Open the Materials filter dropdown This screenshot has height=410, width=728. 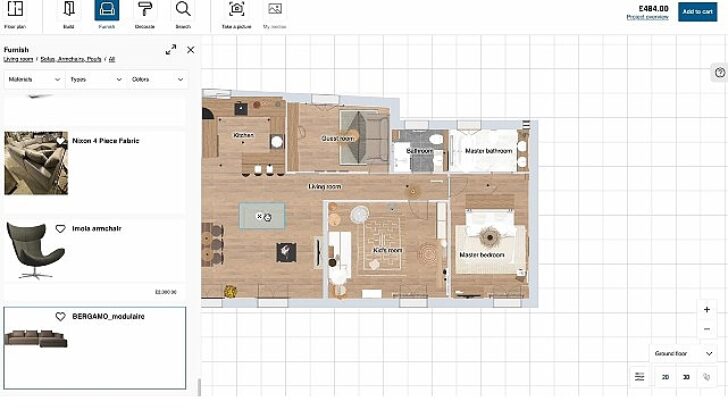point(33,78)
